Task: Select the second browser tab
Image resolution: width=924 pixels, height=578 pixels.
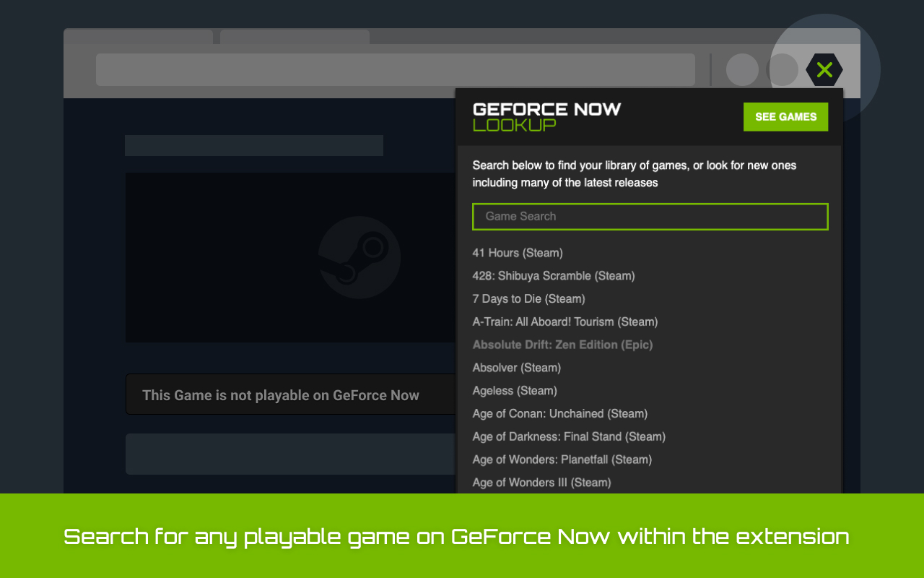Action: tap(294, 37)
